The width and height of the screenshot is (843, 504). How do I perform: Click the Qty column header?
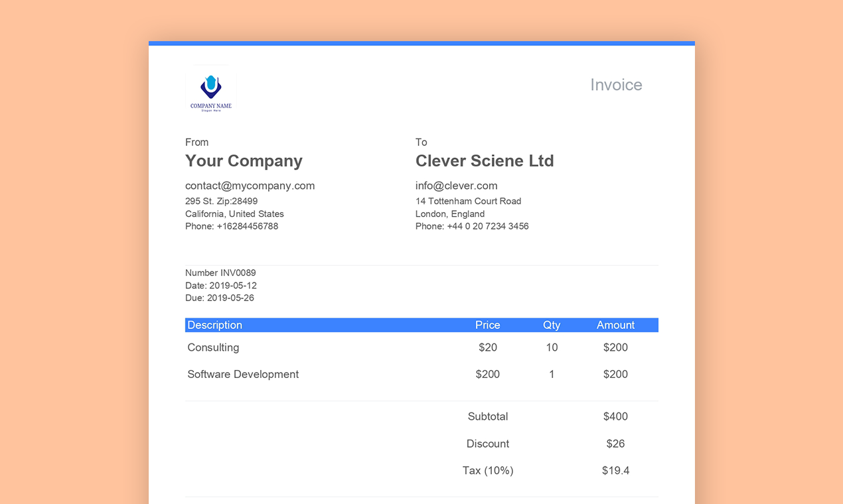pos(552,325)
